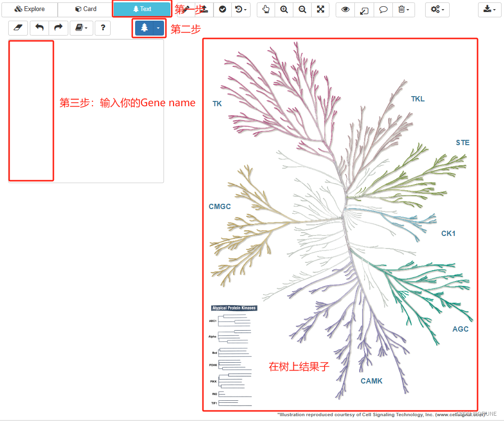
Task: Open the history dropdown
Action: (241, 9)
